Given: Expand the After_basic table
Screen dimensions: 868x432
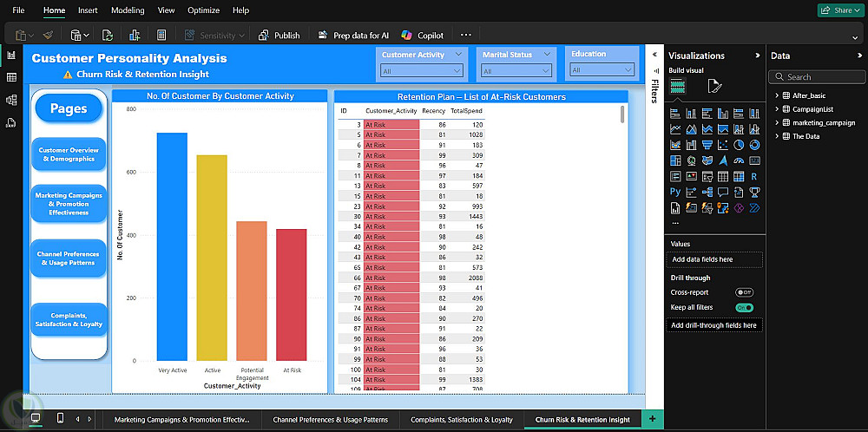Looking at the screenshot, I should click(777, 95).
